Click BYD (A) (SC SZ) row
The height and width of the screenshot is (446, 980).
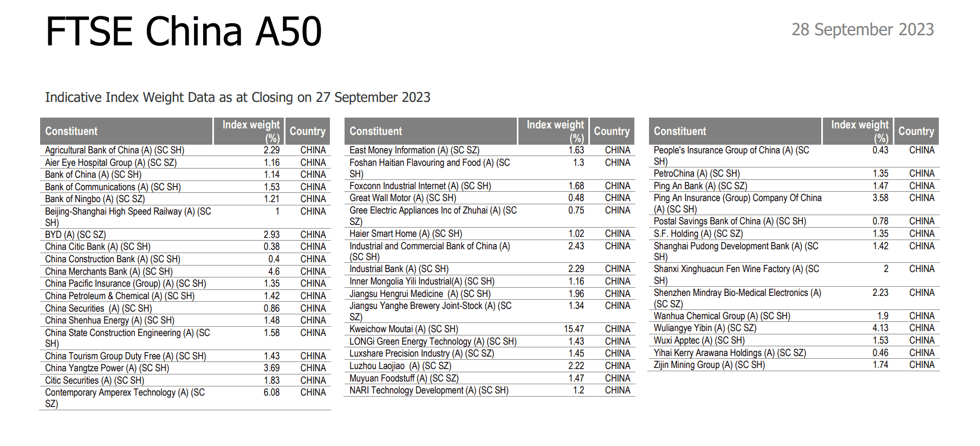click(x=185, y=235)
